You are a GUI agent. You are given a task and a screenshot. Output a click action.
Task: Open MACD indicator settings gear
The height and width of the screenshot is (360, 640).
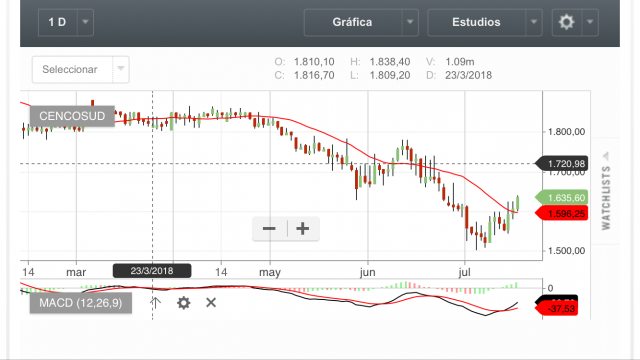pyautogui.click(x=184, y=303)
